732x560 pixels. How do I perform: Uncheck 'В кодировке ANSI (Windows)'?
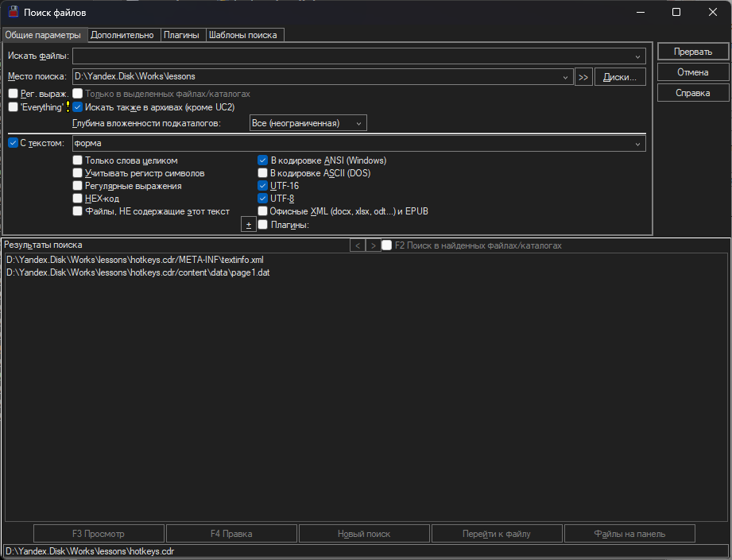click(x=263, y=160)
